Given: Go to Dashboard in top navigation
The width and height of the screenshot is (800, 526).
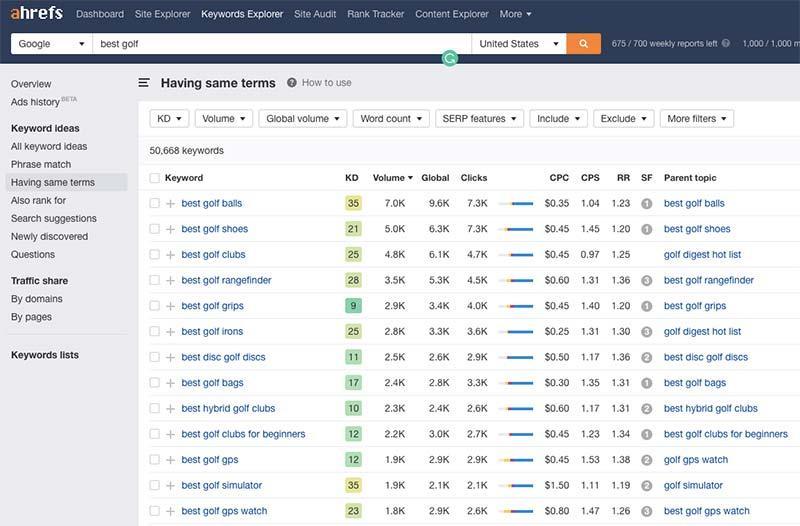Looking at the screenshot, I should click(x=100, y=14).
